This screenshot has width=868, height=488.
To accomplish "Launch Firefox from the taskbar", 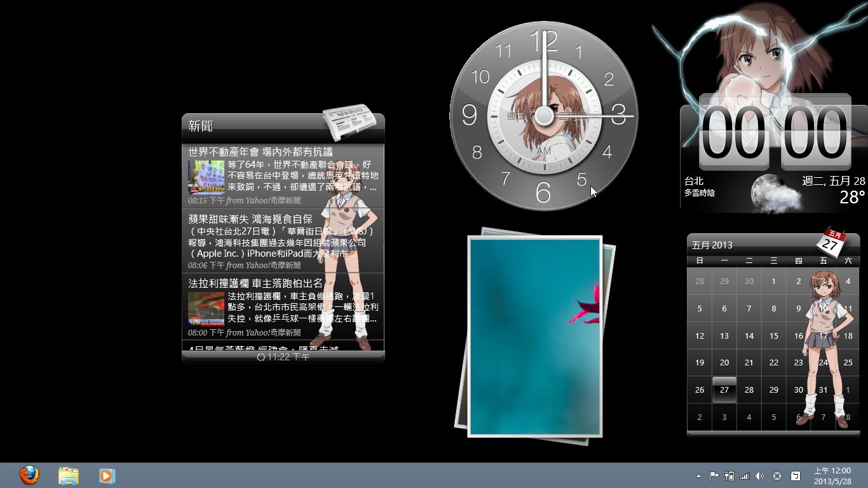I will pyautogui.click(x=29, y=475).
